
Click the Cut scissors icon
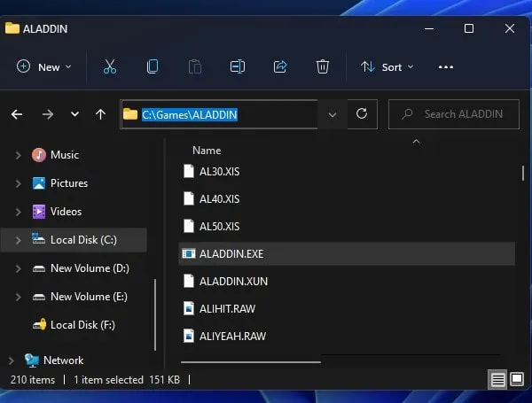pyautogui.click(x=110, y=66)
